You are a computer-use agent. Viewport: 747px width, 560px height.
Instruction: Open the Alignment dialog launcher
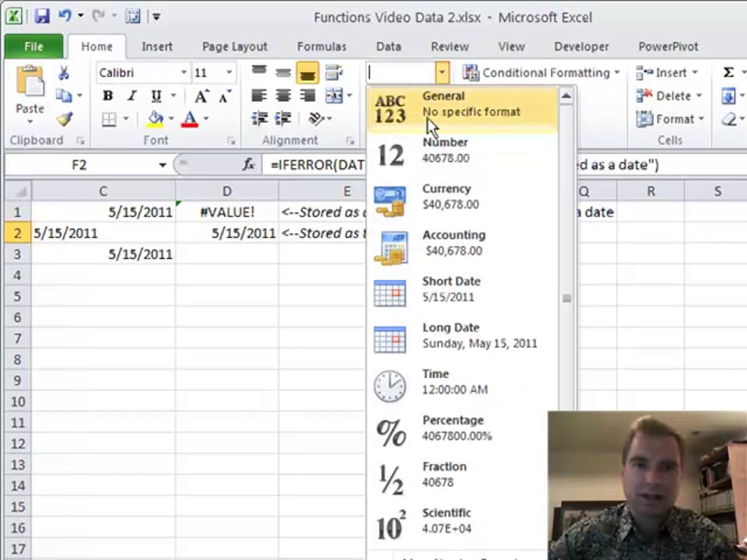click(x=350, y=141)
